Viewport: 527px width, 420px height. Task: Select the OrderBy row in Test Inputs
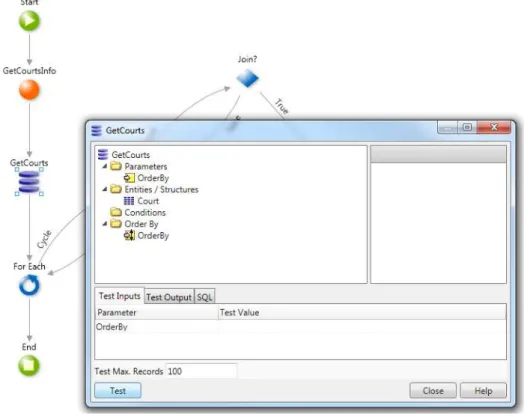[301, 327]
